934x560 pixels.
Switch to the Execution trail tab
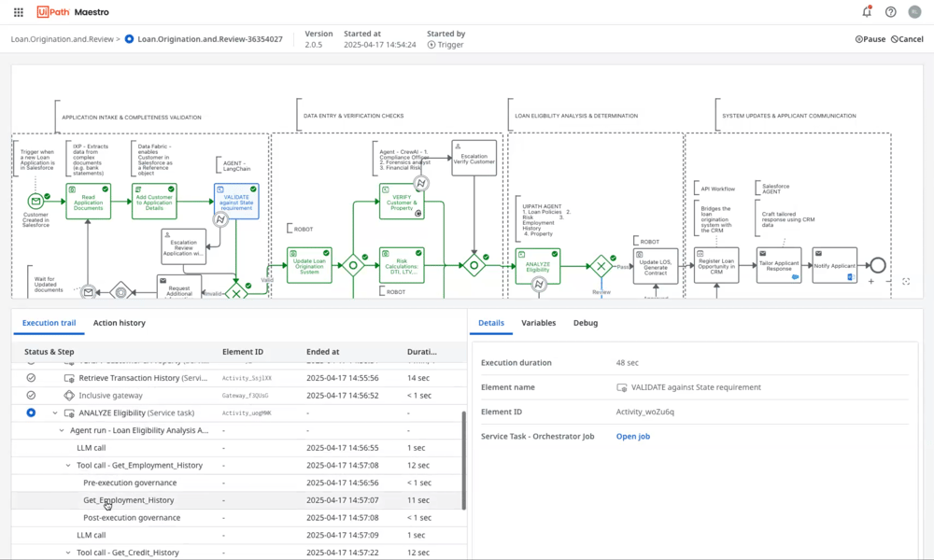[49, 323]
